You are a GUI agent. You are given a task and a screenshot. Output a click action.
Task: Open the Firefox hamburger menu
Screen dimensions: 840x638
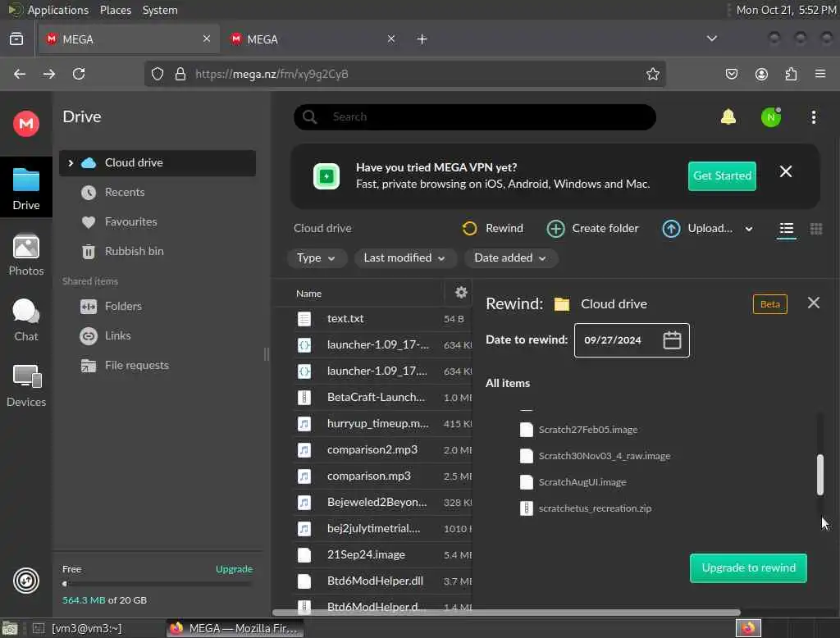(819, 74)
